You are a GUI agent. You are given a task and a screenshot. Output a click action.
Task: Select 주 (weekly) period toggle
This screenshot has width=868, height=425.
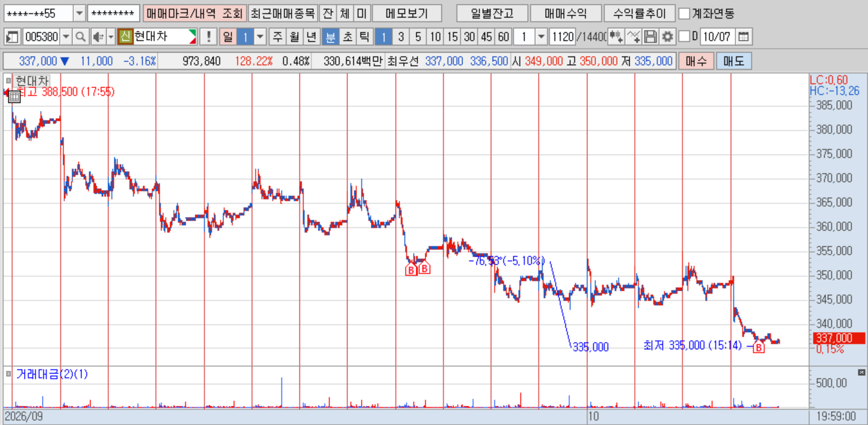click(x=277, y=37)
